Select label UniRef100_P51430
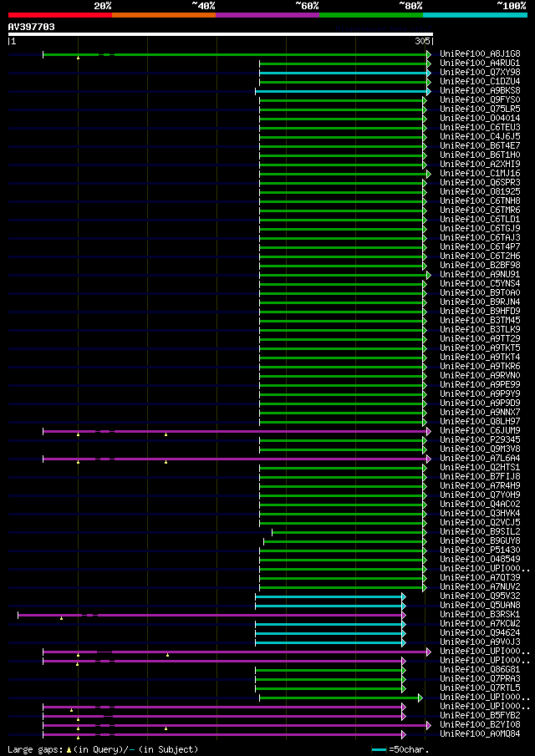This screenshot has height=756, width=535. point(480,551)
